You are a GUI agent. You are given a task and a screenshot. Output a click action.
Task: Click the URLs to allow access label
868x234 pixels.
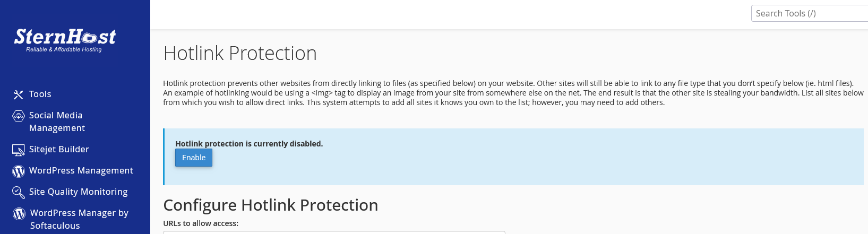pos(201,223)
